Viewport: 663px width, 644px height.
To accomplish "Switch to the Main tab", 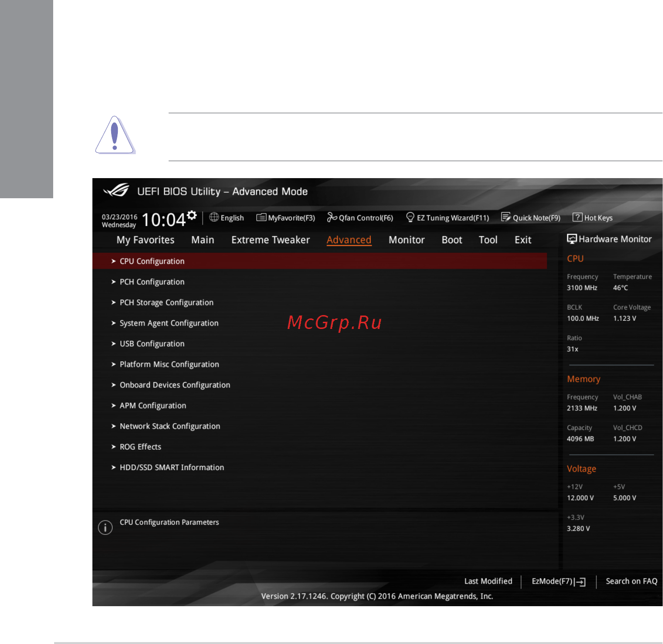I will pyautogui.click(x=203, y=240).
